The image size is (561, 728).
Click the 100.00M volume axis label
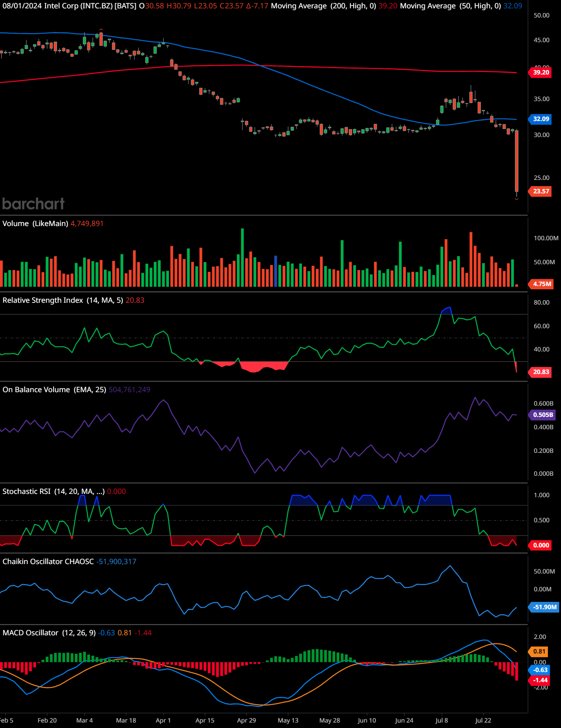coord(546,238)
